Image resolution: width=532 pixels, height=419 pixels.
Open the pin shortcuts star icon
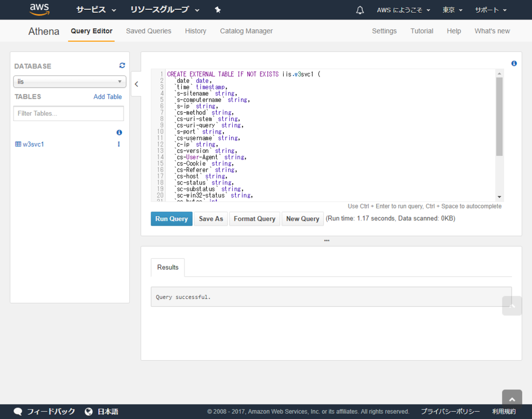(218, 10)
